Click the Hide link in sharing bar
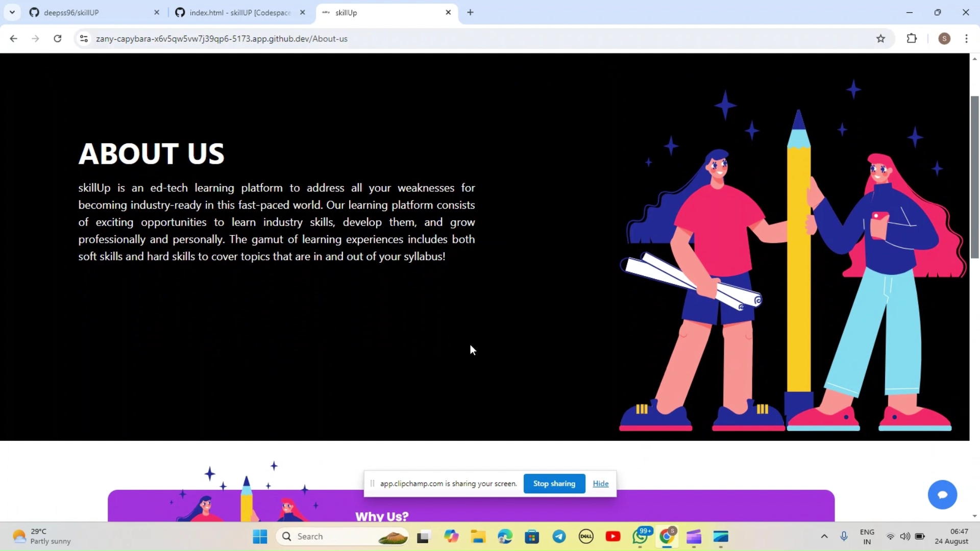The width and height of the screenshot is (980, 551). 600,484
